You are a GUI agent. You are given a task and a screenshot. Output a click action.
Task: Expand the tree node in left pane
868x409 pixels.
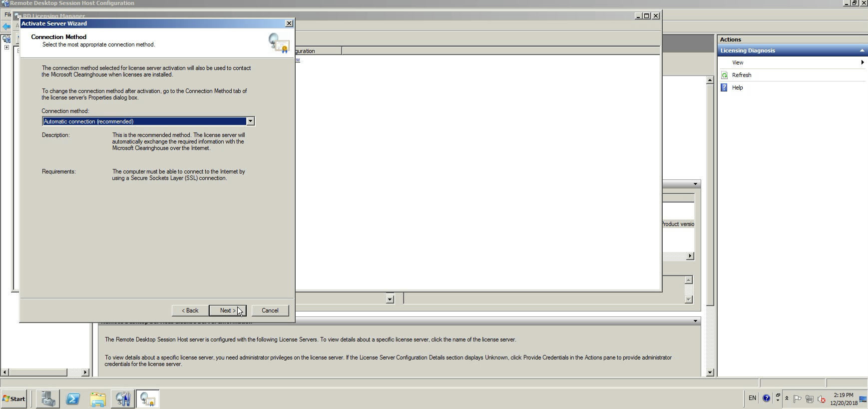tap(6, 47)
